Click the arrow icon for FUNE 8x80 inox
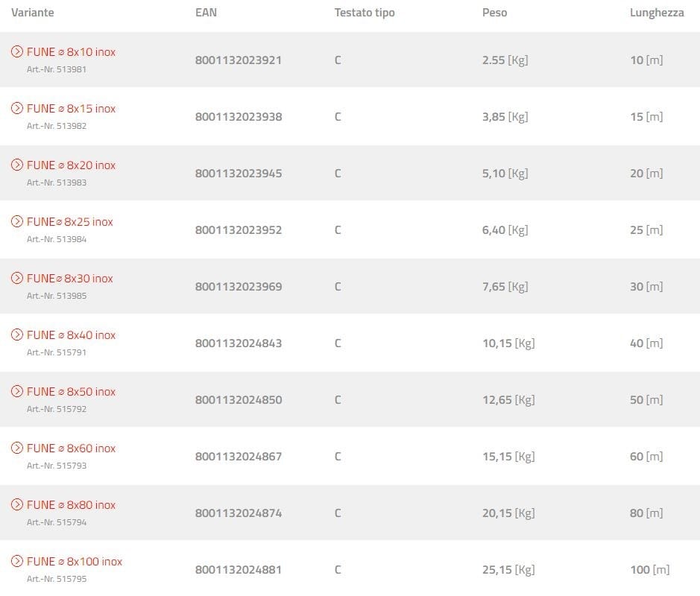The width and height of the screenshot is (700, 596). tap(17, 504)
